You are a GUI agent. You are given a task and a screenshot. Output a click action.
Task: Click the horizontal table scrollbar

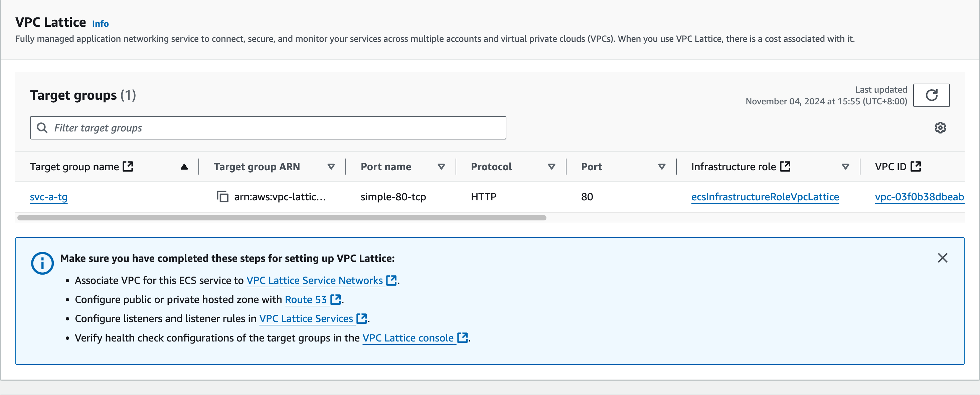pyautogui.click(x=282, y=218)
